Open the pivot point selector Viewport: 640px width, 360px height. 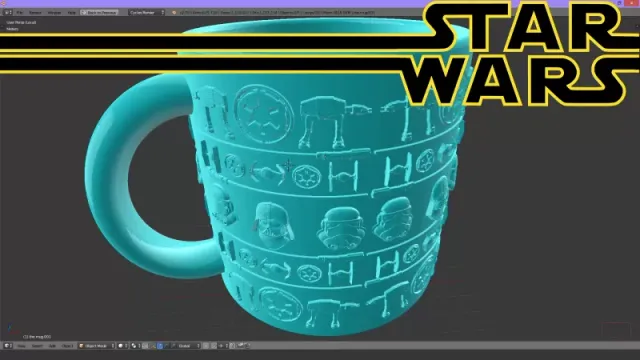tap(136, 346)
